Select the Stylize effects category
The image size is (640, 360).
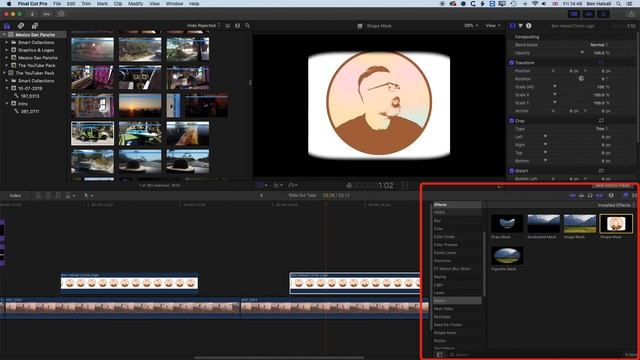point(457,341)
